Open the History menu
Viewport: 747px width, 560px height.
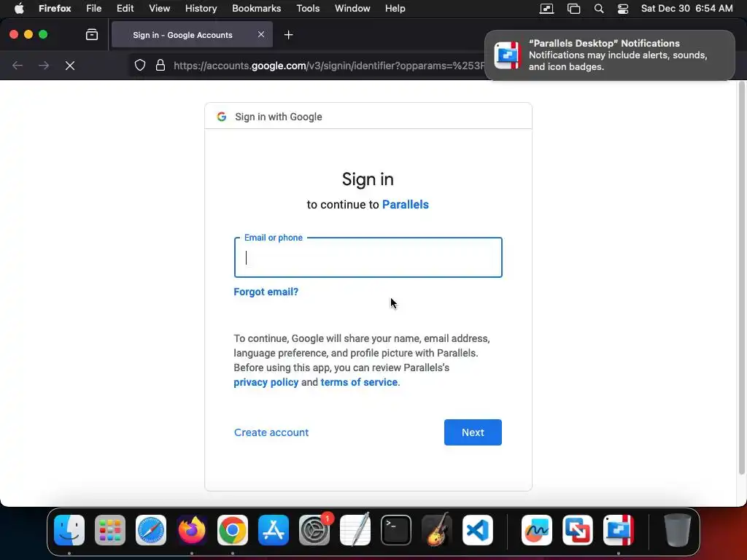coord(201,9)
